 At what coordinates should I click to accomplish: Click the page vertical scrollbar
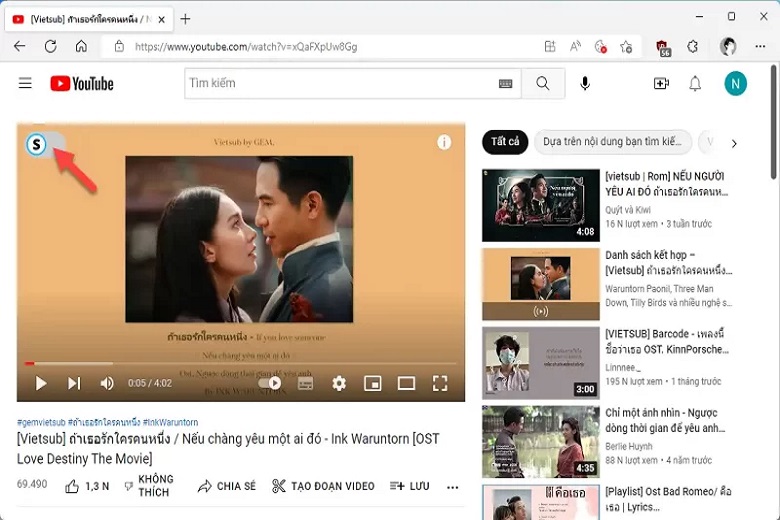(774, 122)
